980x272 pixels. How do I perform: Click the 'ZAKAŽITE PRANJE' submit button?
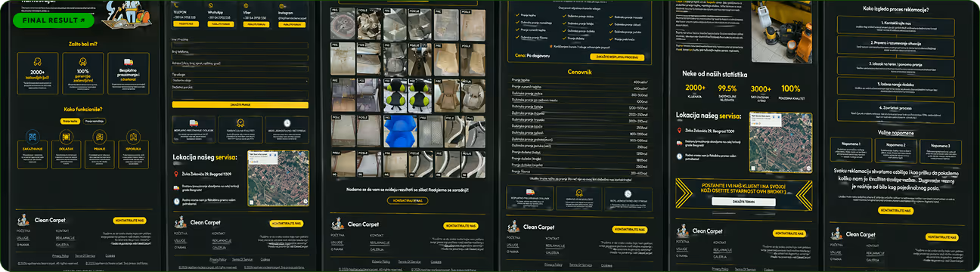pyautogui.click(x=240, y=104)
